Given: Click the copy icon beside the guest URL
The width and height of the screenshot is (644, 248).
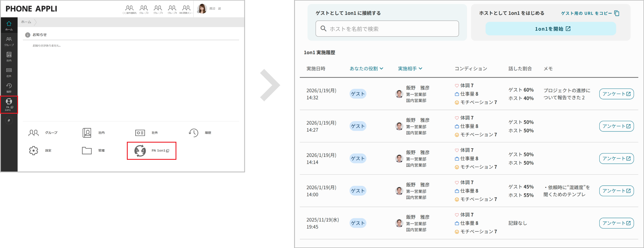Looking at the screenshot, I should click(617, 13).
